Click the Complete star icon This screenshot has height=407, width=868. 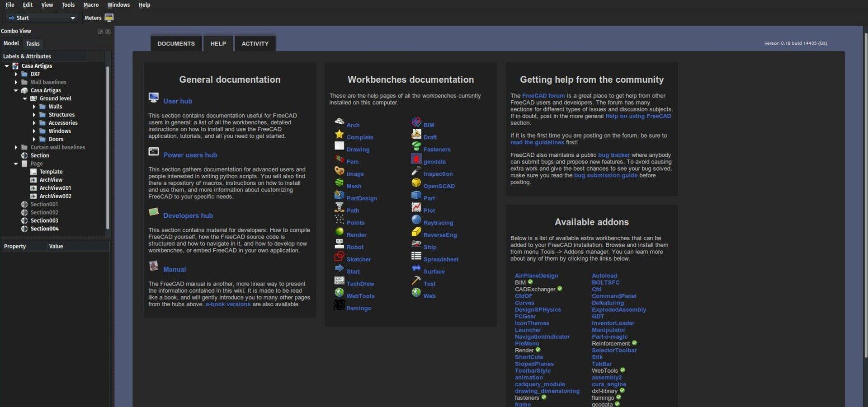coord(339,134)
